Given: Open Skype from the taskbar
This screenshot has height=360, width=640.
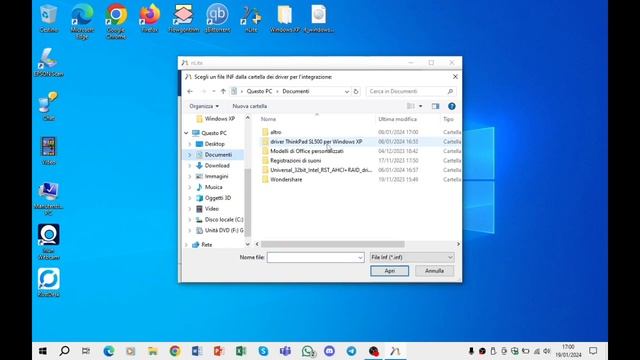Looking at the screenshot, I should [x=263, y=351].
